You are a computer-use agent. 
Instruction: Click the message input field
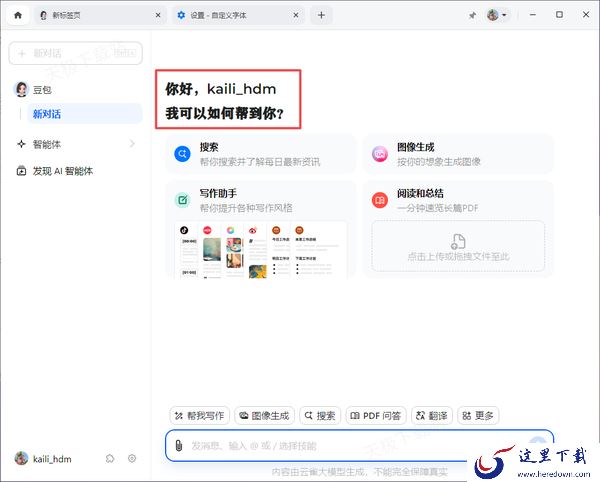(350, 445)
